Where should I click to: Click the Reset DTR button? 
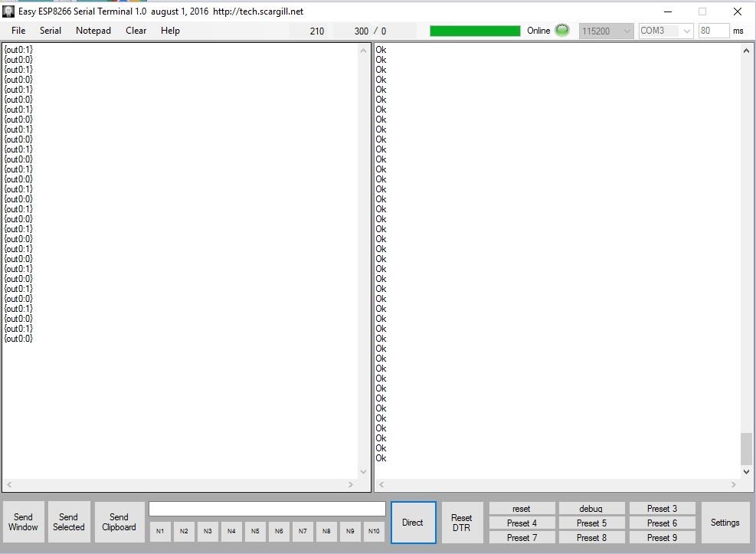[x=462, y=523]
